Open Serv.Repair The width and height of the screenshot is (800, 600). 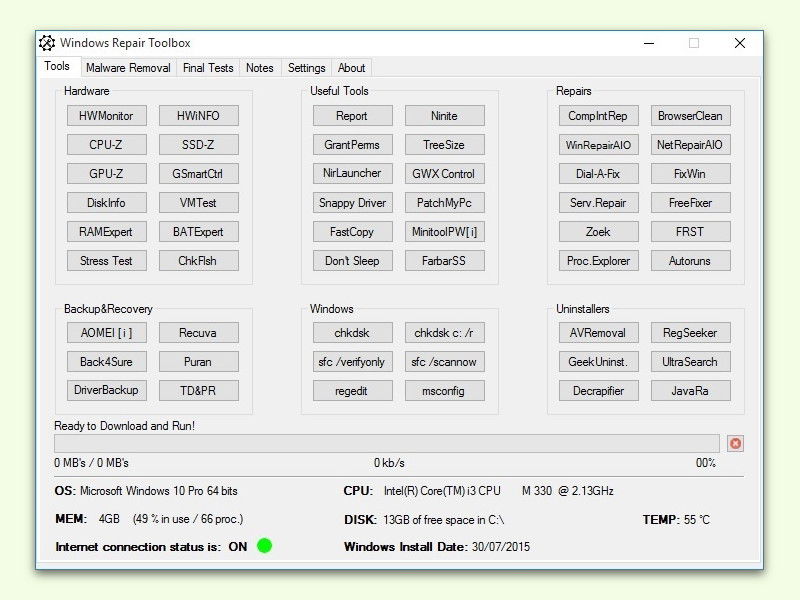(x=598, y=203)
